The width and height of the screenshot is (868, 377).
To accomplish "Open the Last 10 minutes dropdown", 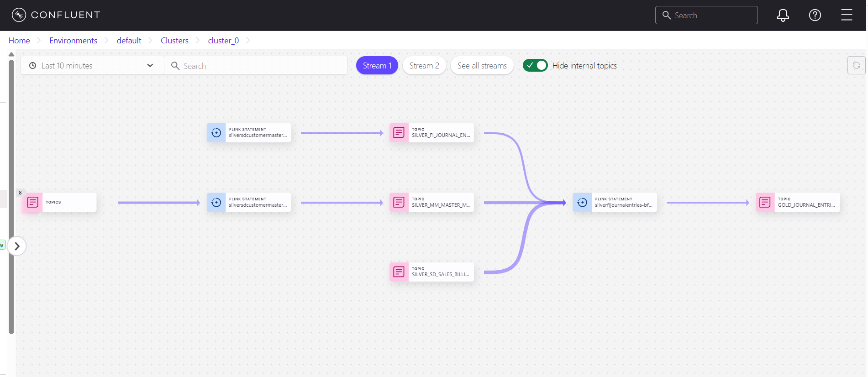I will [91, 66].
